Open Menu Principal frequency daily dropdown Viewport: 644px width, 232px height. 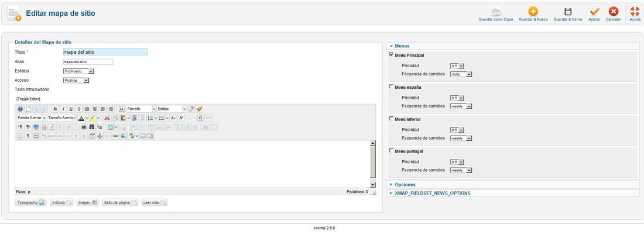point(461,74)
